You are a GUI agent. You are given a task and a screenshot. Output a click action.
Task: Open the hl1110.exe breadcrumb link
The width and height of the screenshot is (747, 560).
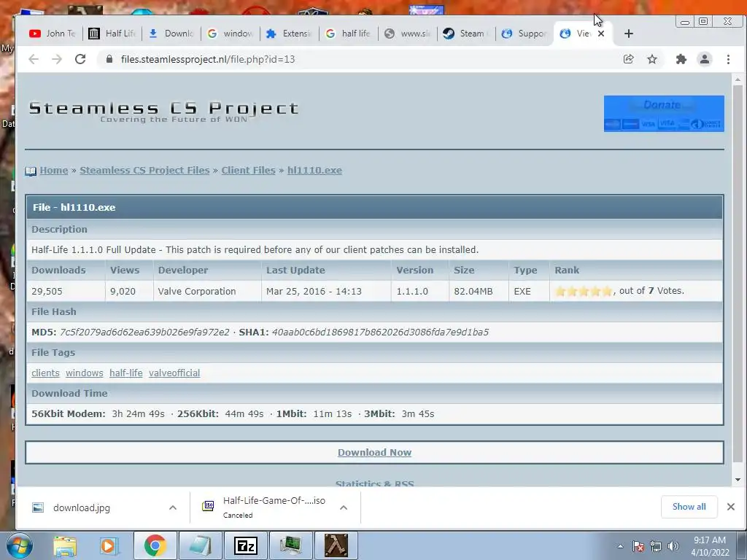[314, 171]
